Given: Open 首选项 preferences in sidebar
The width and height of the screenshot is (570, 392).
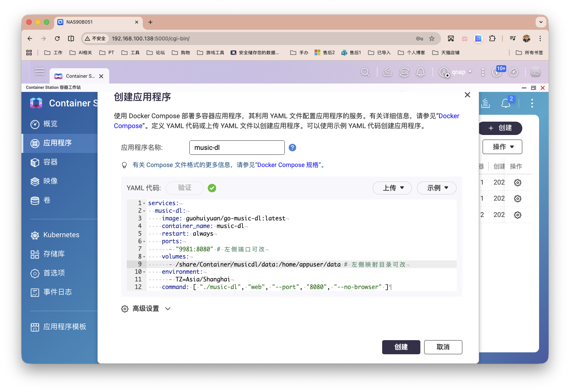Looking at the screenshot, I should coord(54,273).
